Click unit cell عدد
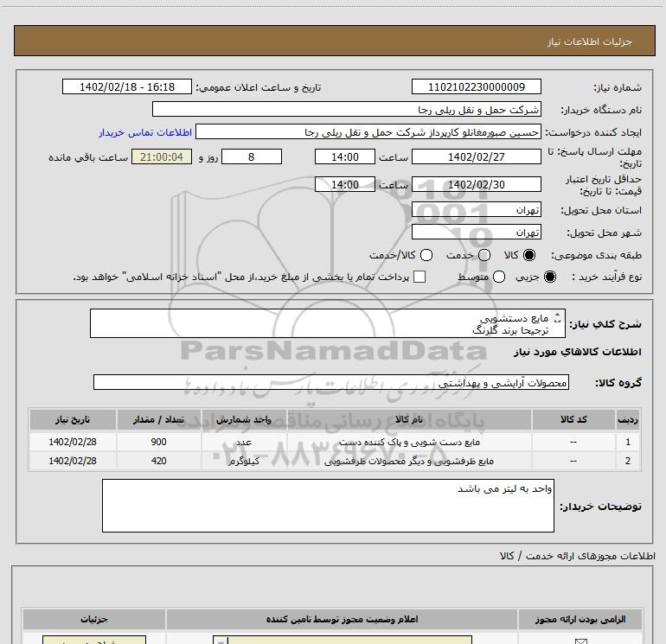Screen dimensions: 666x644 (244, 442)
